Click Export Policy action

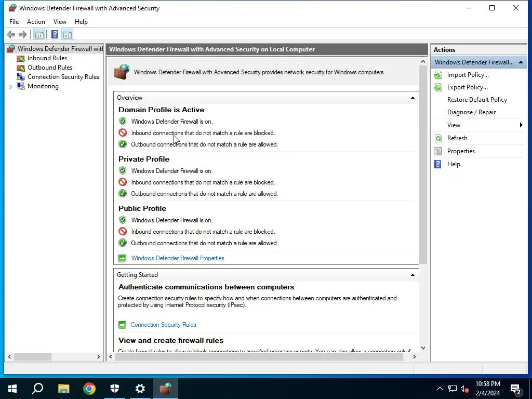[467, 87]
